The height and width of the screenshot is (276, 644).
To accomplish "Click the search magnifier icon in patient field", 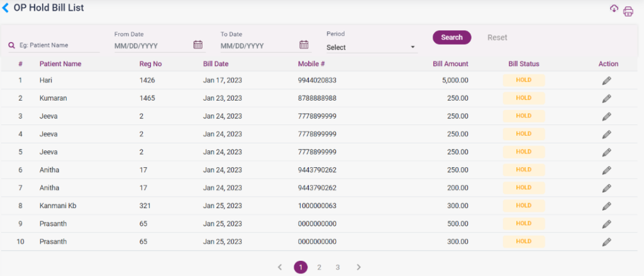I will (x=11, y=45).
